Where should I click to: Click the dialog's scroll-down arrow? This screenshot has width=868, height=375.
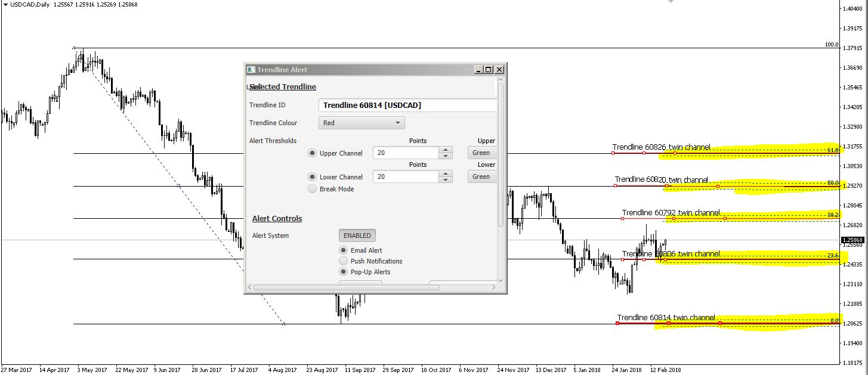click(501, 280)
